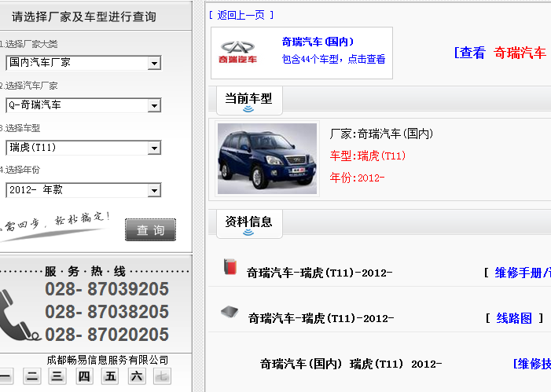The width and height of the screenshot is (551, 392).
Task: Click the 年份:2012- red text
Action: pos(357,178)
